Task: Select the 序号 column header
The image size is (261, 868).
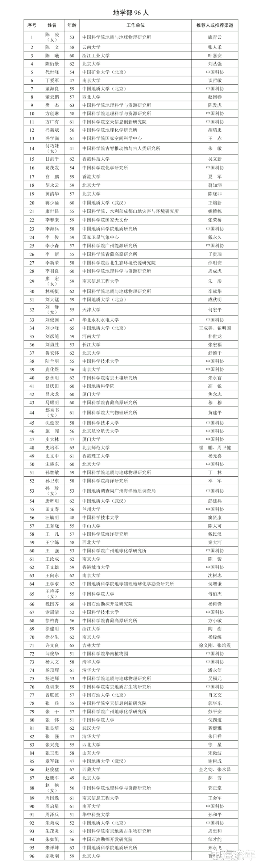Action: tap(32, 25)
